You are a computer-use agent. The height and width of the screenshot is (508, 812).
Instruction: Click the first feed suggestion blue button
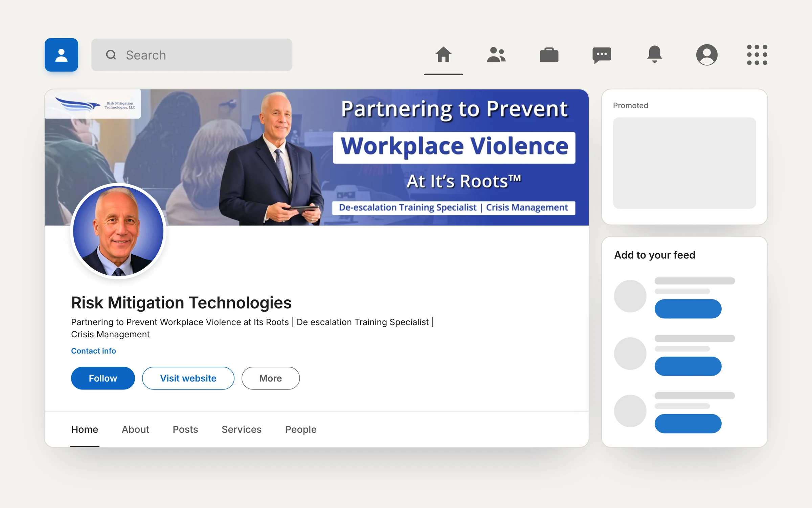click(688, 309)
